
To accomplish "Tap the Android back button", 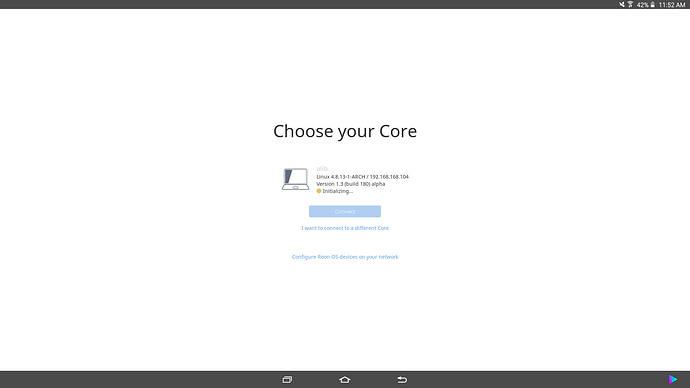I will click(x=402, y=379).
